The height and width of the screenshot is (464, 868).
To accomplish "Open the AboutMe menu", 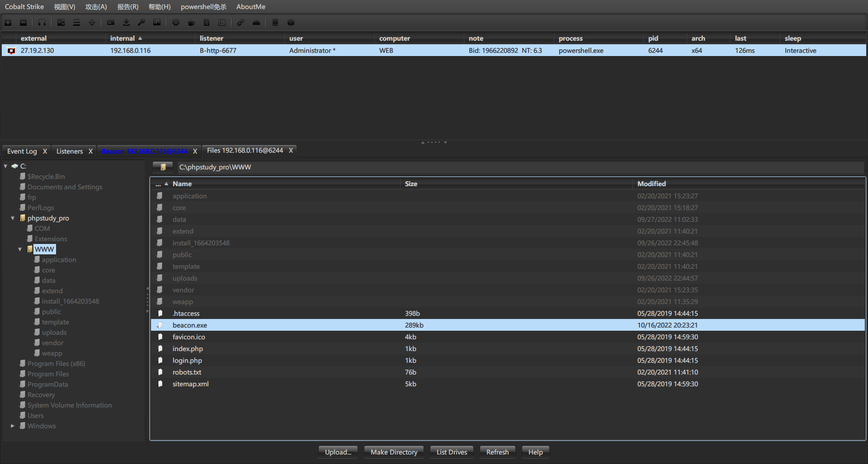I will 251,7.
